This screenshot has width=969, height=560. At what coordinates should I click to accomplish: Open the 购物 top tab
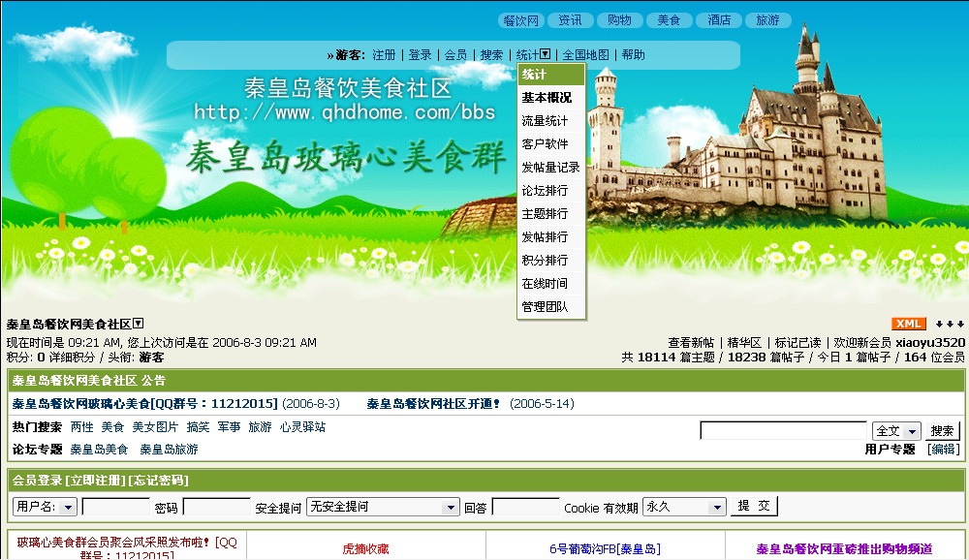[619, 20]
